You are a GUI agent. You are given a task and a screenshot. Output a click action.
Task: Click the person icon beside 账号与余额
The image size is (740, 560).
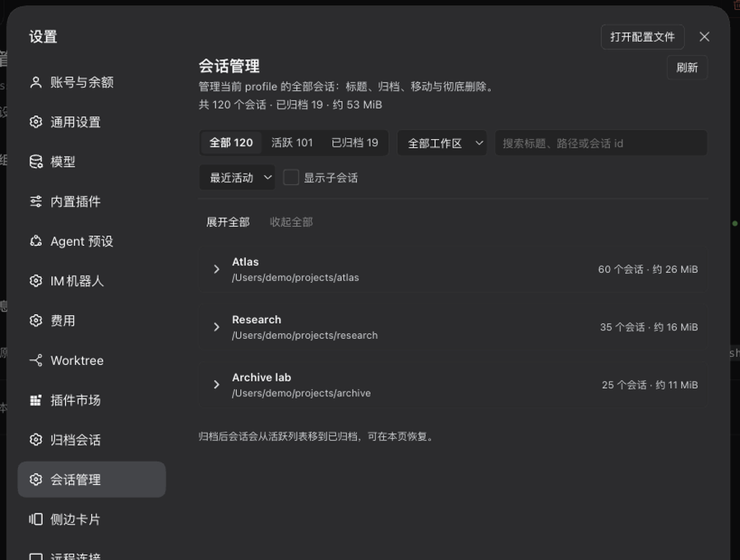pyautogui.click(x=36, y=82)
